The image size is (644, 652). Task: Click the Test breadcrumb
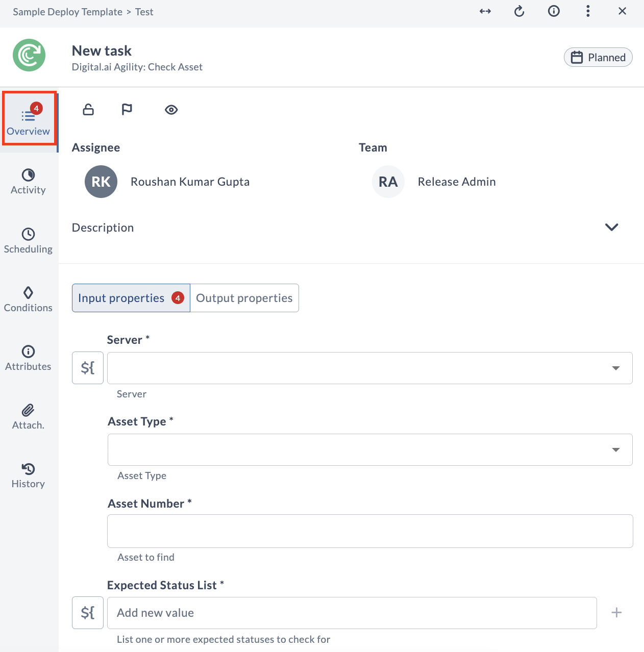144,12
